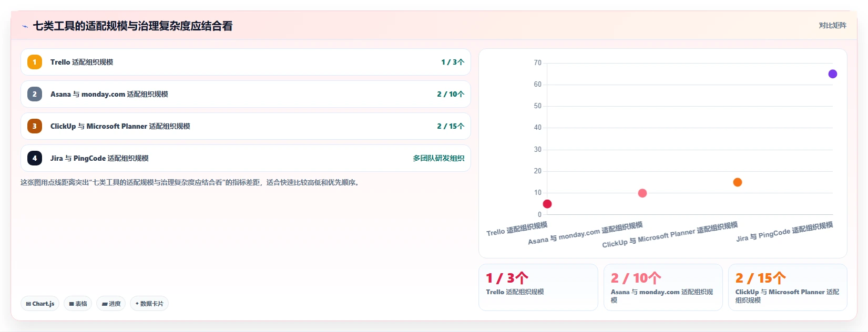Select the 表格 tag chip
Viewport: 868px width, 332px height.
pyautogui.click(x=78, y=304)
